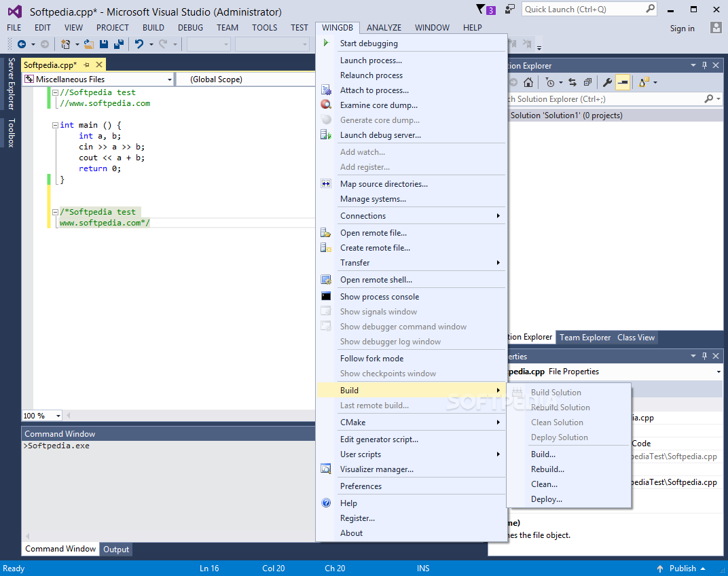Click the Attach to process menu icon
Screen dimensions: 728x576
pyautogui.click(x=327, y=90)
